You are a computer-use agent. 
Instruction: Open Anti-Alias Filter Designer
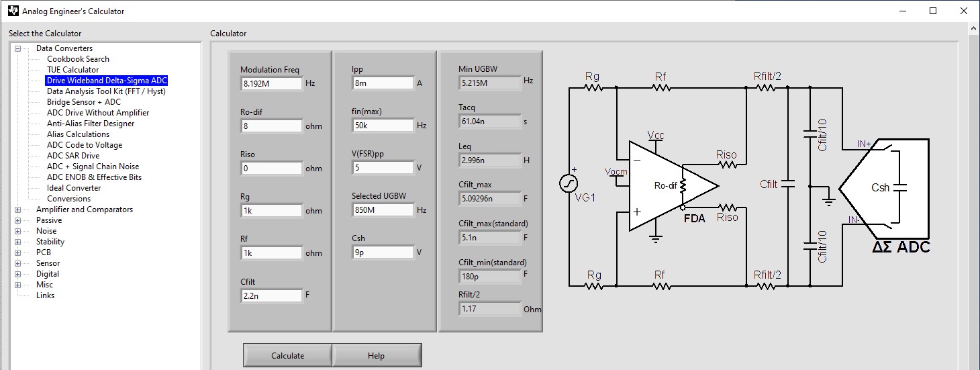pyautogui.click(x=91, y=124)
